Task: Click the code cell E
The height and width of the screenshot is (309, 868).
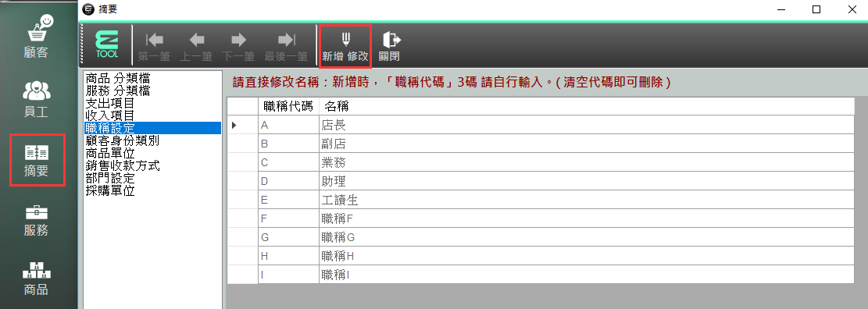Action: [x=288, y=200]
